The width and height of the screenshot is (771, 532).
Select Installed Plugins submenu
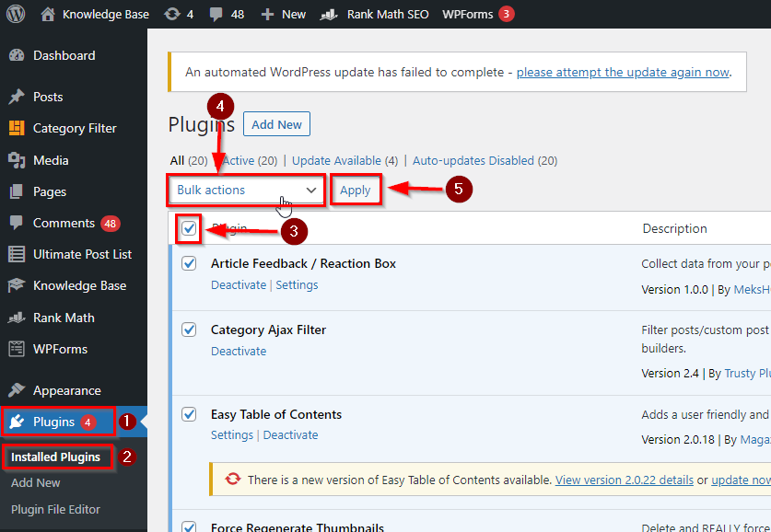(x=55, y=457)
